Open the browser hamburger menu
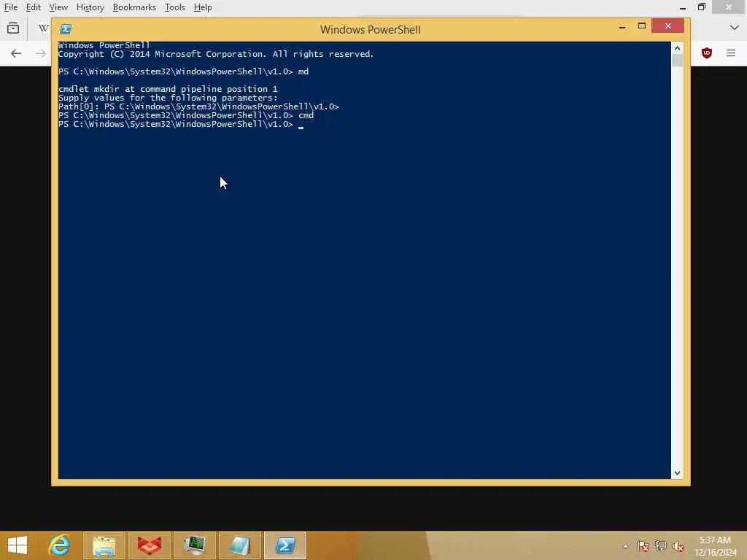This screenshot has height=560, width=747. point(731,52)
